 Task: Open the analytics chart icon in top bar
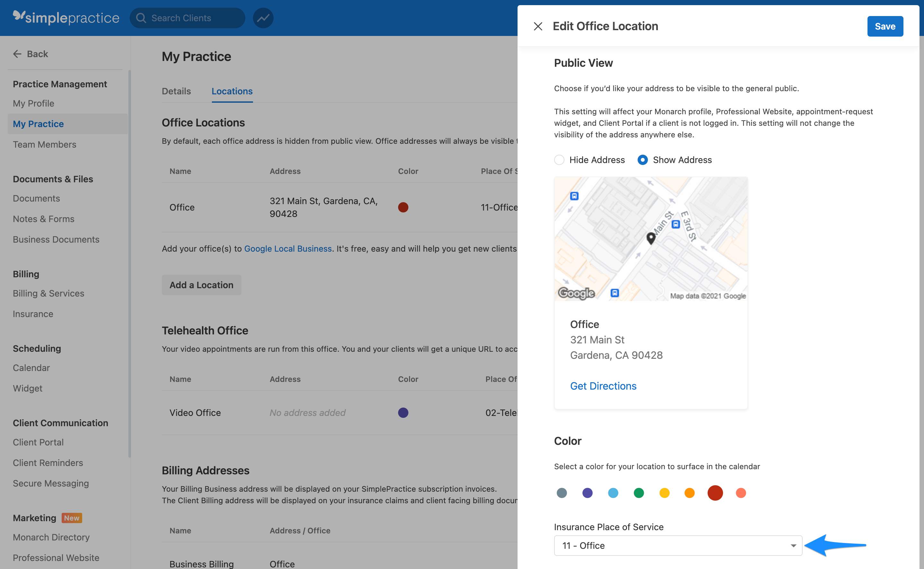[x=263, y=18]
